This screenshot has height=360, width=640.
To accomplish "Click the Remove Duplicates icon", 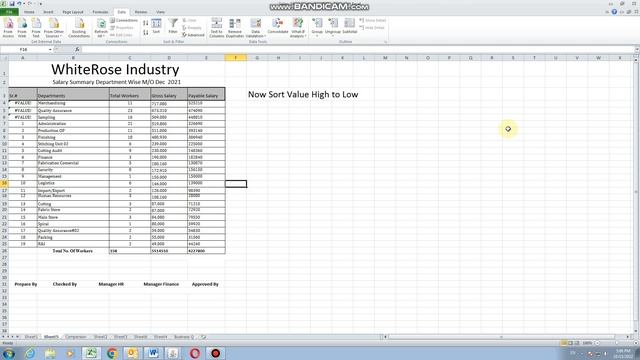I will pyautogui.click(x=235, y=28).
